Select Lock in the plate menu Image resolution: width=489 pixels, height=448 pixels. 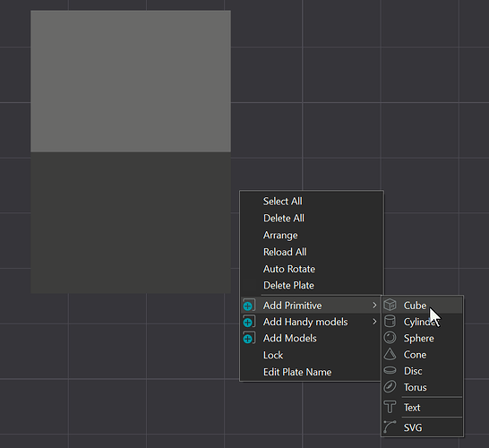tap(273, 355)
